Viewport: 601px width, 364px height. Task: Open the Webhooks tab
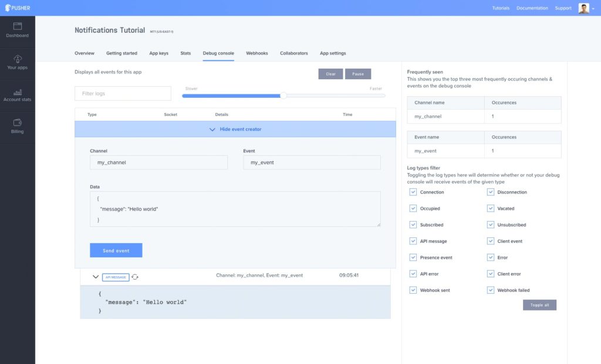257,53
